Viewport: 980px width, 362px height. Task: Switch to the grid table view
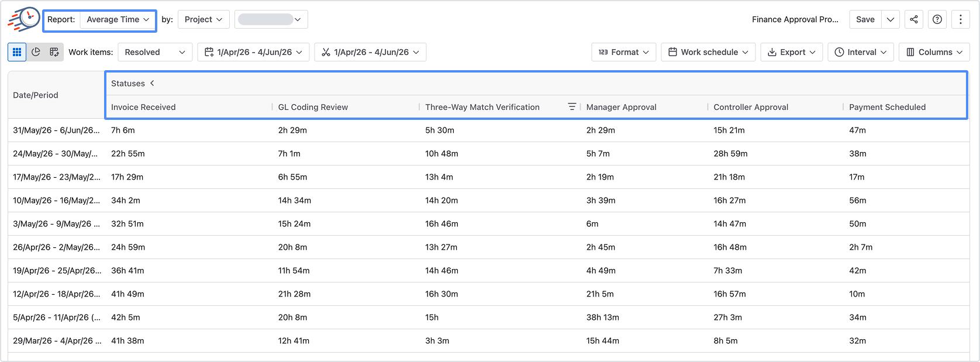(x=17, y=52)
